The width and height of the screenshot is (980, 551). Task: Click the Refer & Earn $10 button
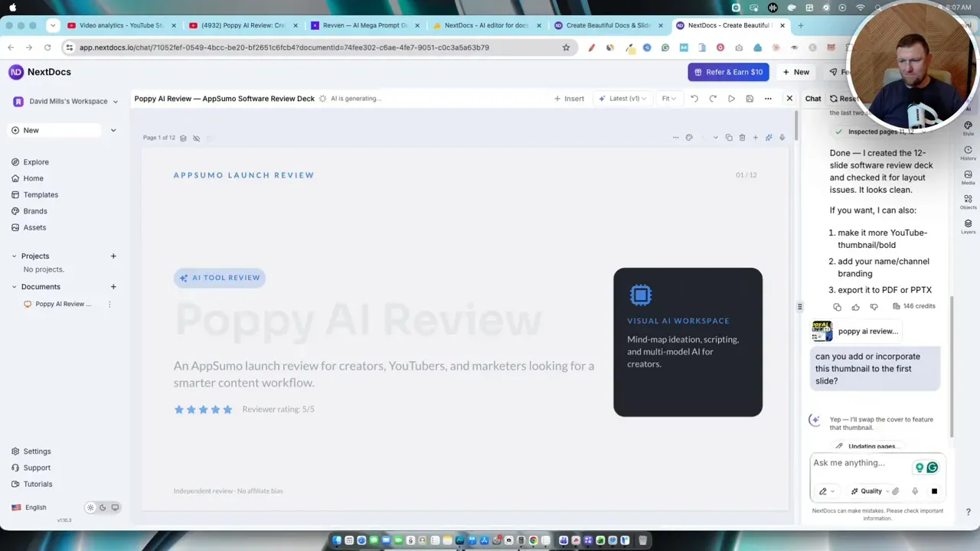click(728, 72)
